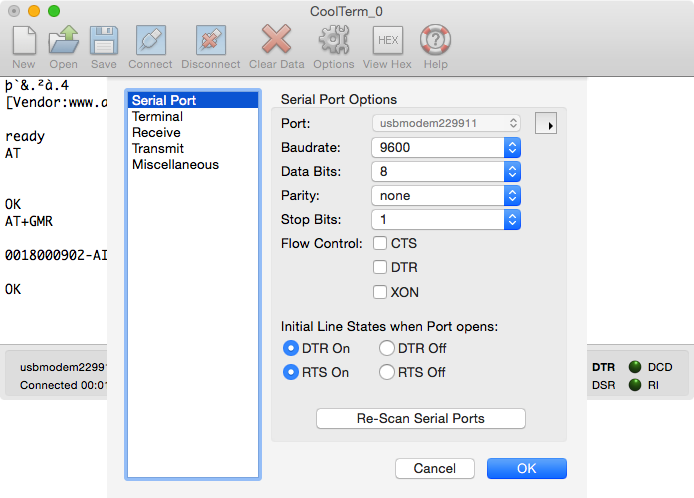Select Receive in the options list
The image size is (694, 498).
point(193,132)
